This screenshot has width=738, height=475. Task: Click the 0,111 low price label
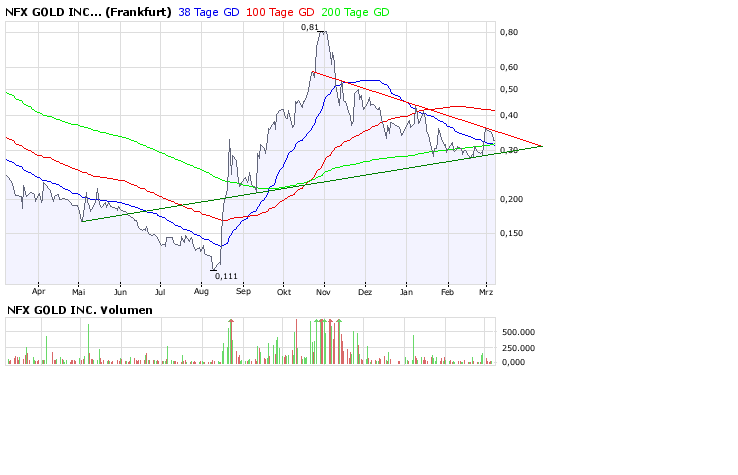[224, 275]
